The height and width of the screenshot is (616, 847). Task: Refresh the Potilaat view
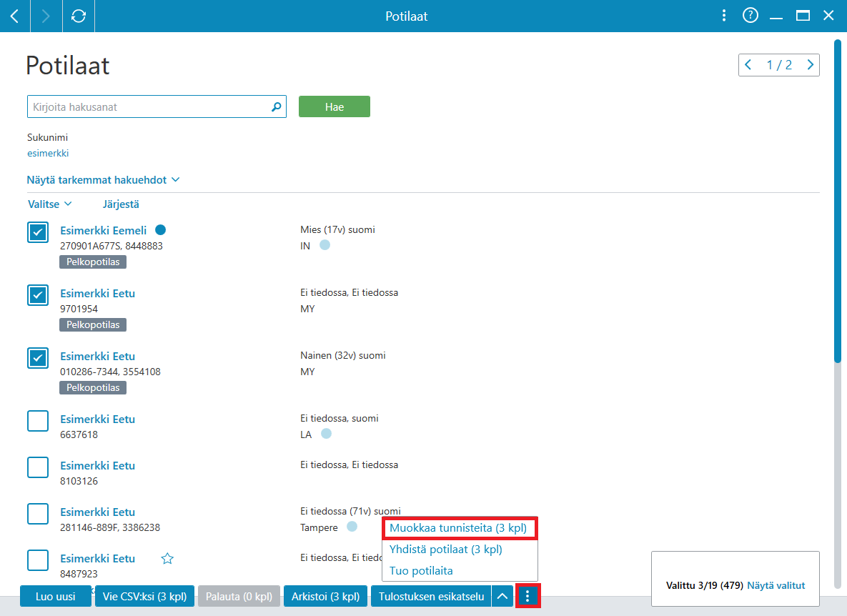[79, 16]
